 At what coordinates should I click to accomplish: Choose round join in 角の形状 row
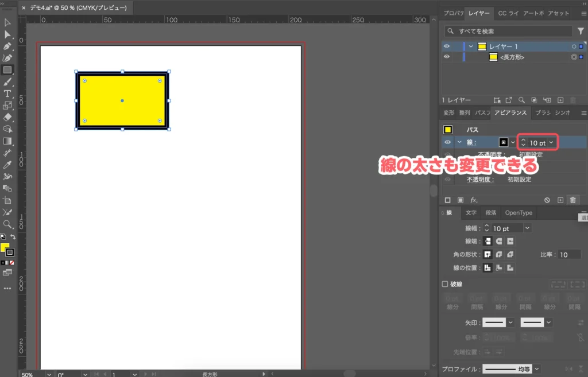pos(498,254)
